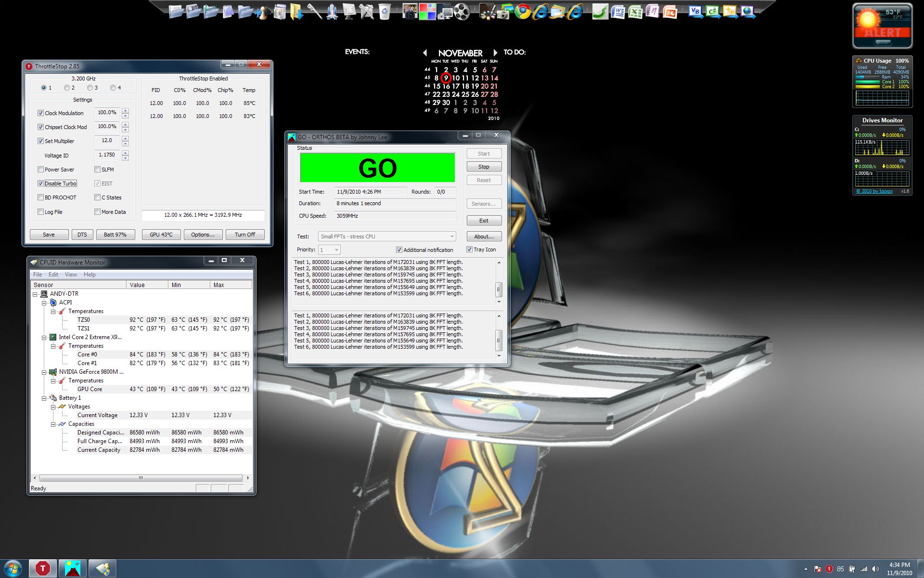The height and width of the screenshot is (578, 924).
Task: Open the Edit menu in HWMonitor
Action: point(53,275)
